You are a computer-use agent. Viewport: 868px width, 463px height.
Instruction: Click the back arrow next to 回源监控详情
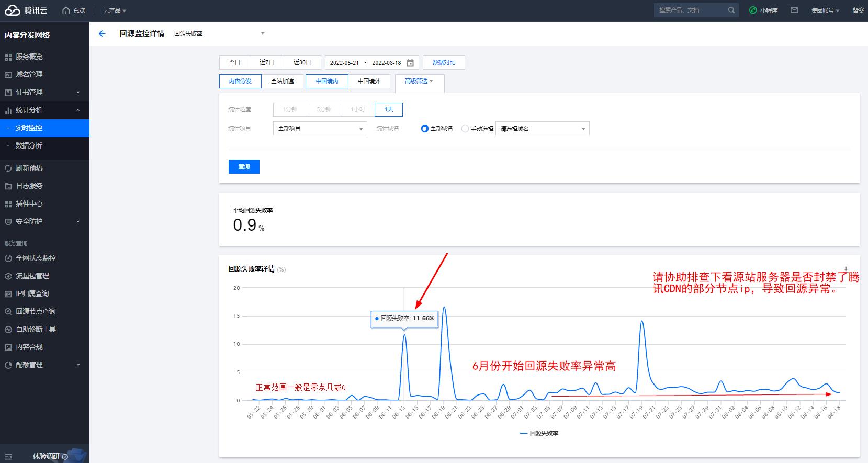[102, 33]
